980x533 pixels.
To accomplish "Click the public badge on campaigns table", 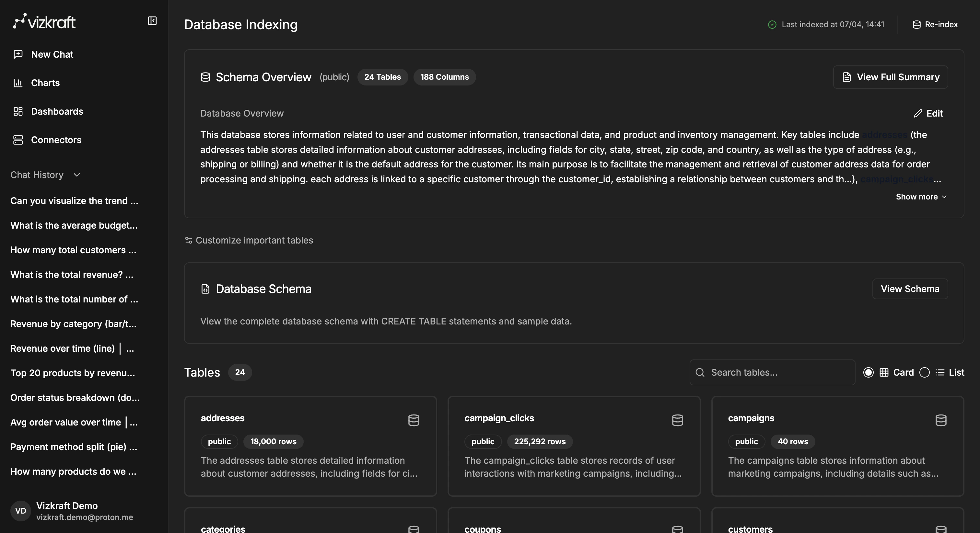I will [x=746, y=441].
